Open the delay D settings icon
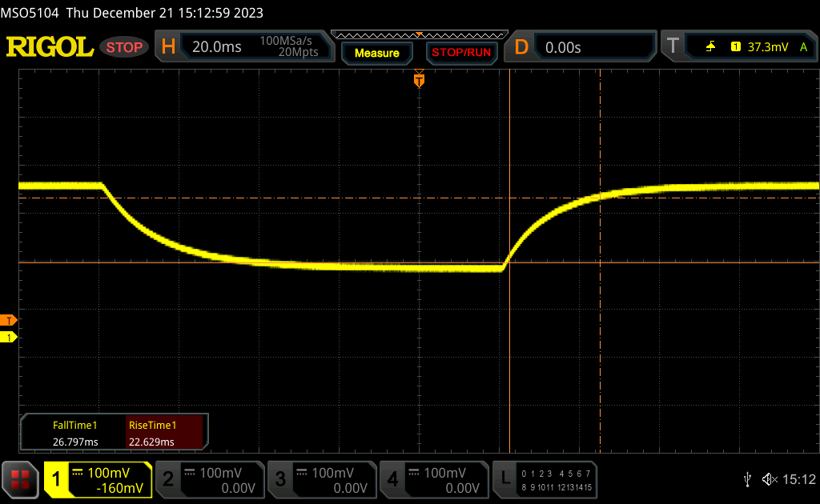Image resolution: width=820 pixels, height=504 pixels. pyautogui.click(x=521, y=47)
